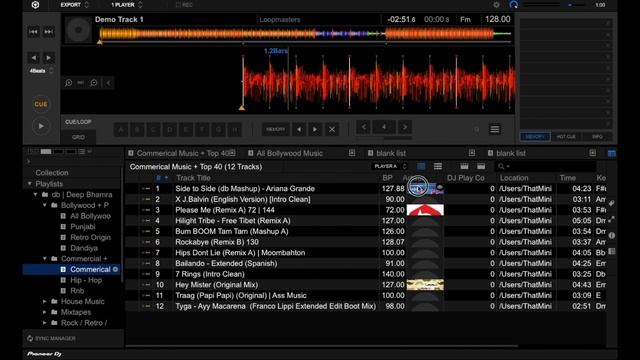Change the 4Beats jump size stepper

(x=41, y=71)
